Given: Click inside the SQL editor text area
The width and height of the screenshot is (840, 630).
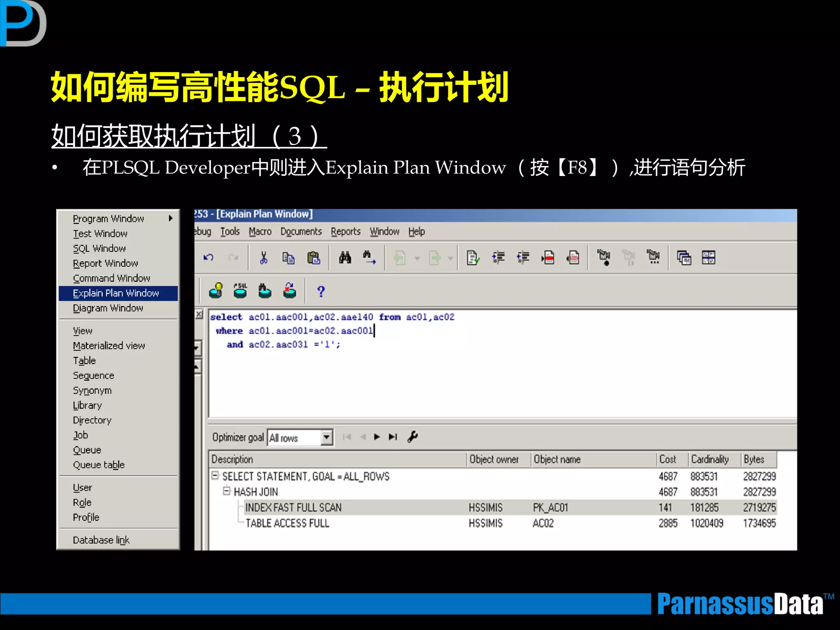Looking at the screenshot, I should tap(502, 363).
